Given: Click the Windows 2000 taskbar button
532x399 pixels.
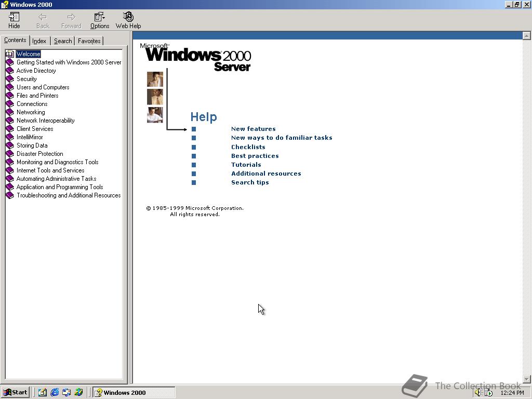Looking at the screenshot, I should [134, 393].
